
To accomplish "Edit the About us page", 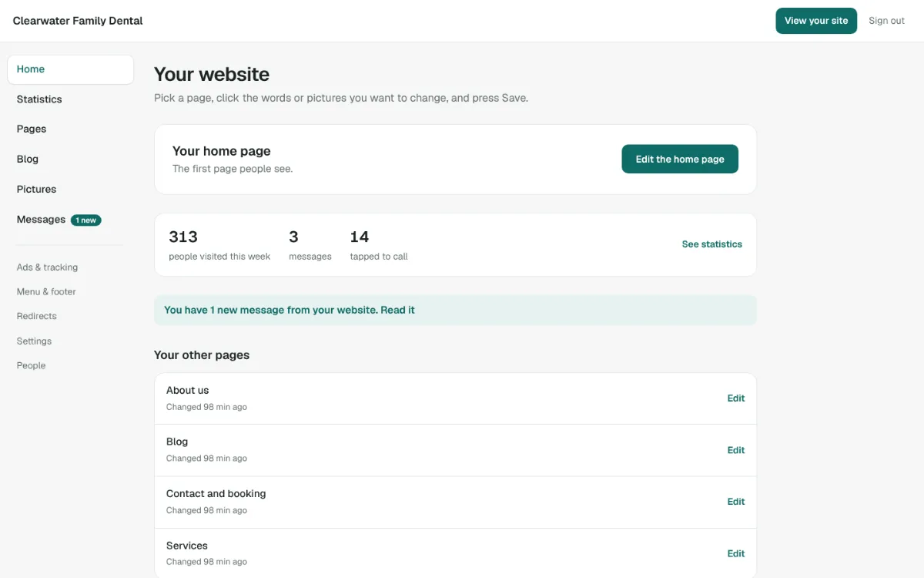I will 736,398.
